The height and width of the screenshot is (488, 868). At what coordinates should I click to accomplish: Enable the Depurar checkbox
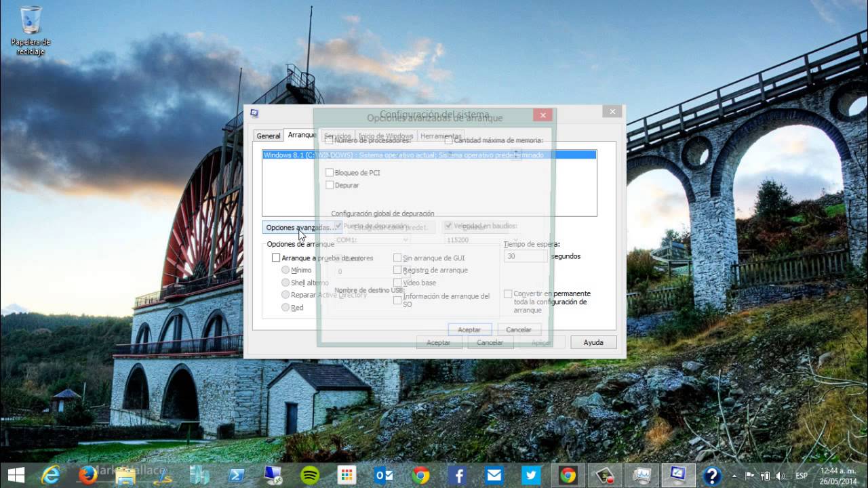(330, 185)
